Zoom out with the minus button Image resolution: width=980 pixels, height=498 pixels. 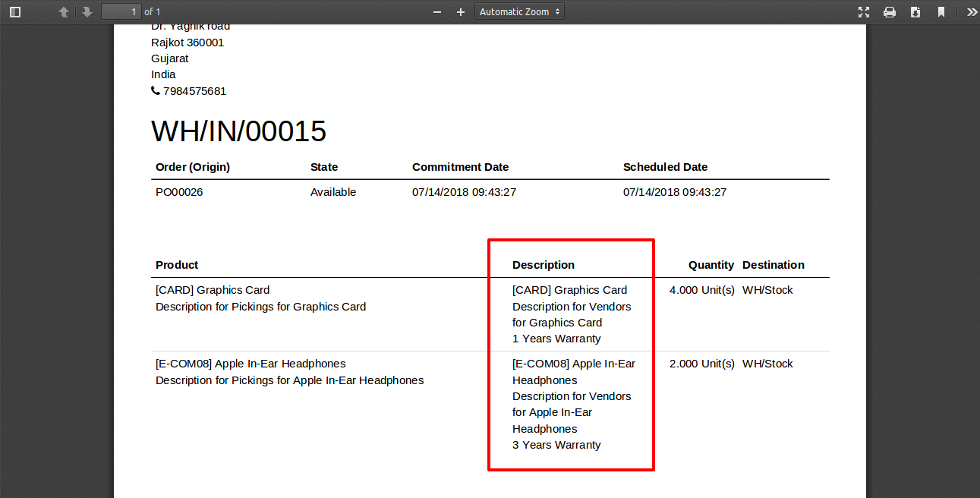pos(437,12)
